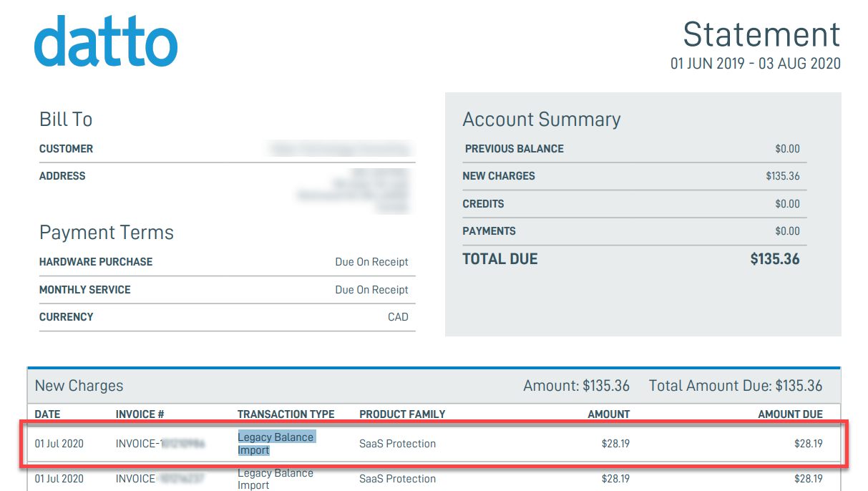The height and width of the screenshot is (491, 868).
Task: Select SaaS Protection in the first row
Action: (397, 443)
